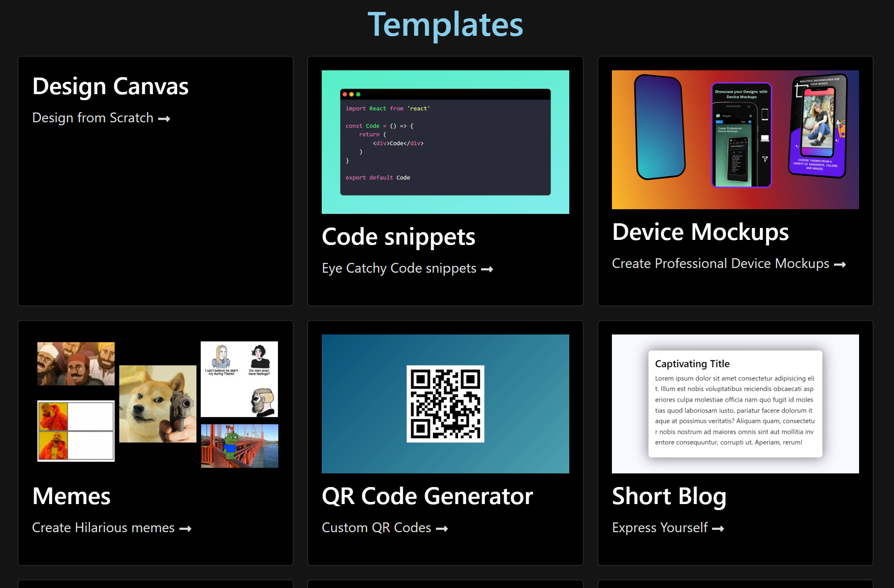Screen dimensions: 894x588
Task: Click arrow icon after Create Hilarious memes
Action: 185,529
